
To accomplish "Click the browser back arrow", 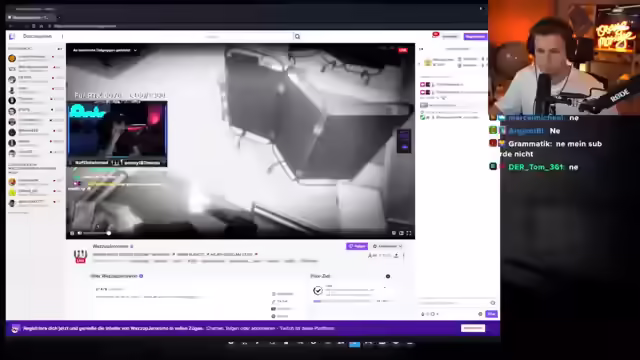I will [11, 26].
